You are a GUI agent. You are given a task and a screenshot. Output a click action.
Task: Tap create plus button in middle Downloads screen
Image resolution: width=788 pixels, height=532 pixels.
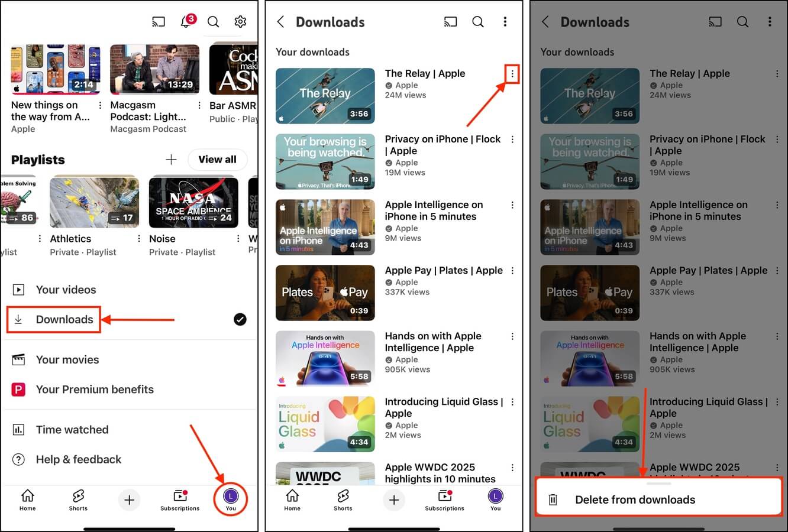pos(394,500)
